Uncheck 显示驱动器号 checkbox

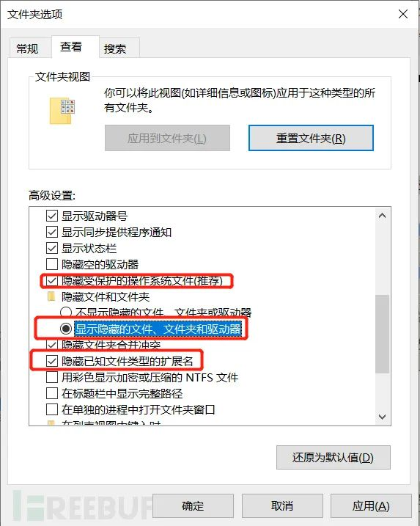pos(52,216)
